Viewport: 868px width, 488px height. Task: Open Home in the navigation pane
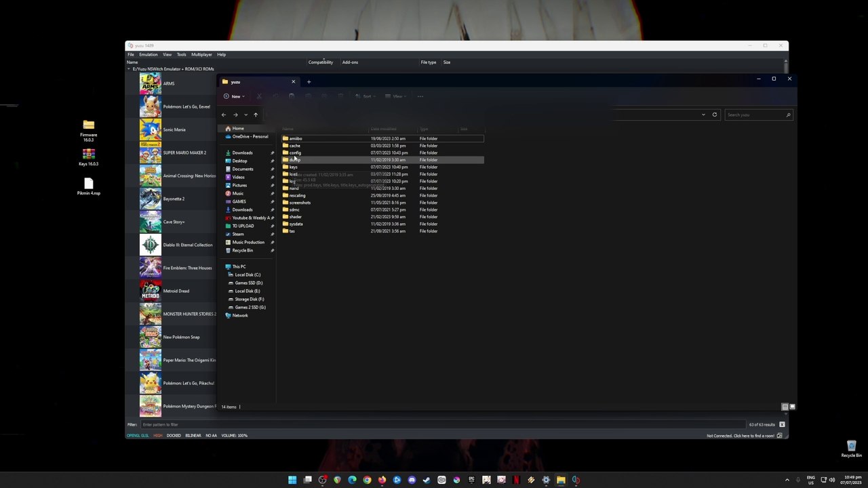[238, 129]
